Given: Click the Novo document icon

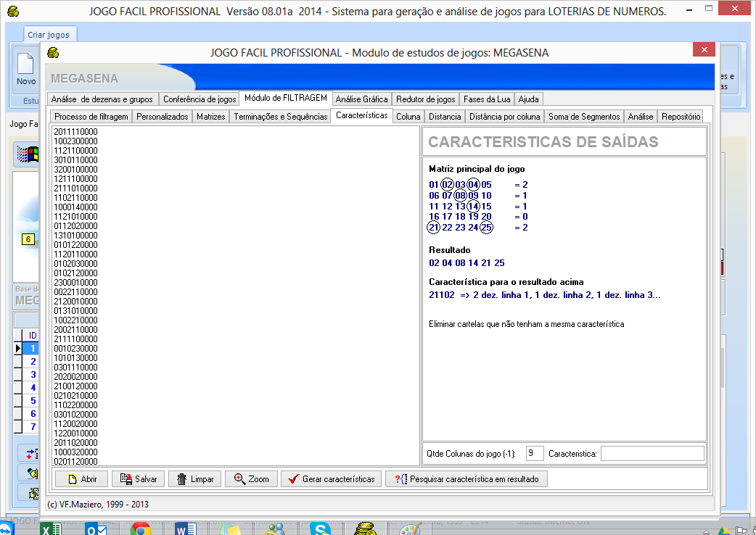Looking at the screenshot, I should tap(26, 67).
